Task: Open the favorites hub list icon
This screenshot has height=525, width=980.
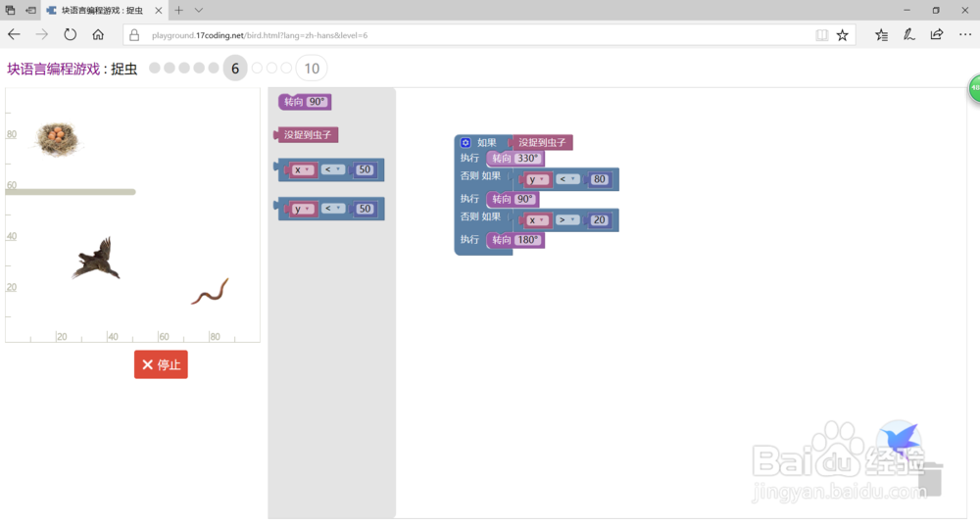Action: [x=881, y=34]
